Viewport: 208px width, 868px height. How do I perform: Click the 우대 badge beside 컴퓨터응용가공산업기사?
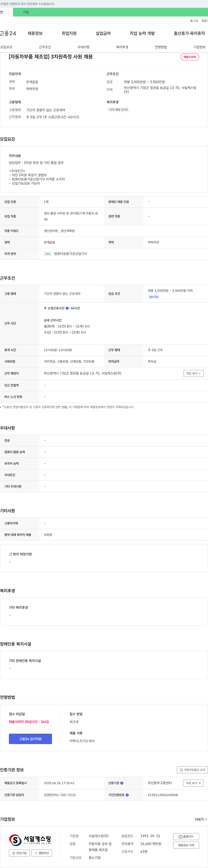tap(47, 254)
